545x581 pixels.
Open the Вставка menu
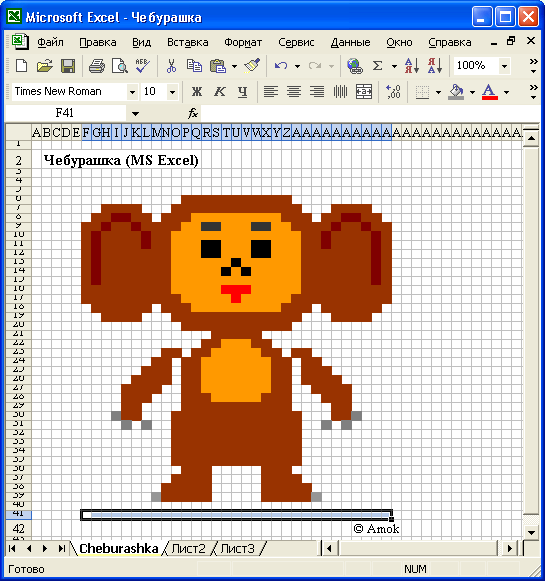click(x=187, y=42)
